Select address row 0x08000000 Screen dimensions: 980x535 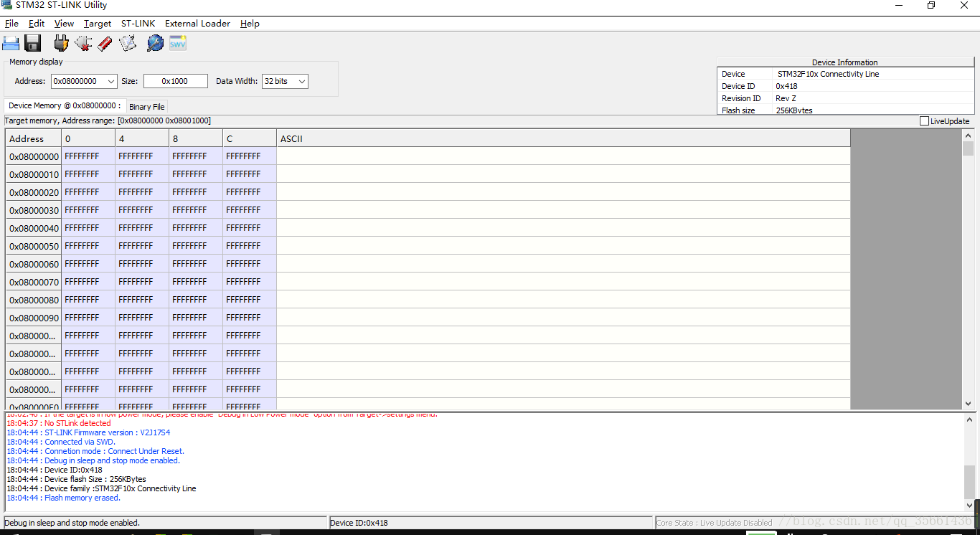point(34,156)
